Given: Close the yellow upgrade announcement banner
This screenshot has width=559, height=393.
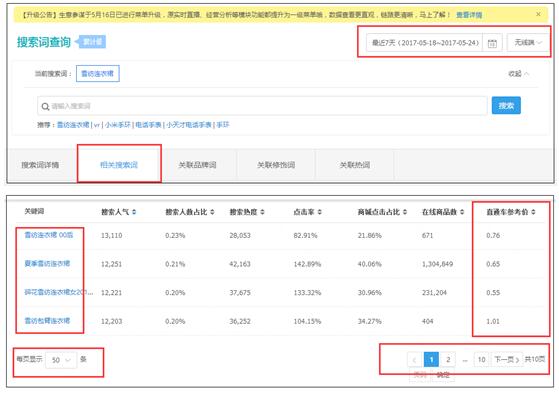Looking at the screenshot, I should click(x=538, y=14).
